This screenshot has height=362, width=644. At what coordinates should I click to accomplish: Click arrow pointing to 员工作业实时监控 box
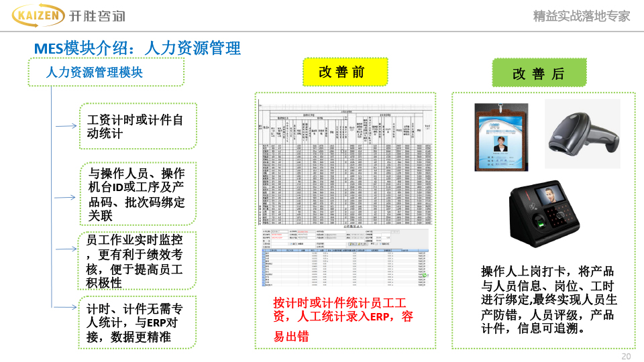[x=66, y=249]
